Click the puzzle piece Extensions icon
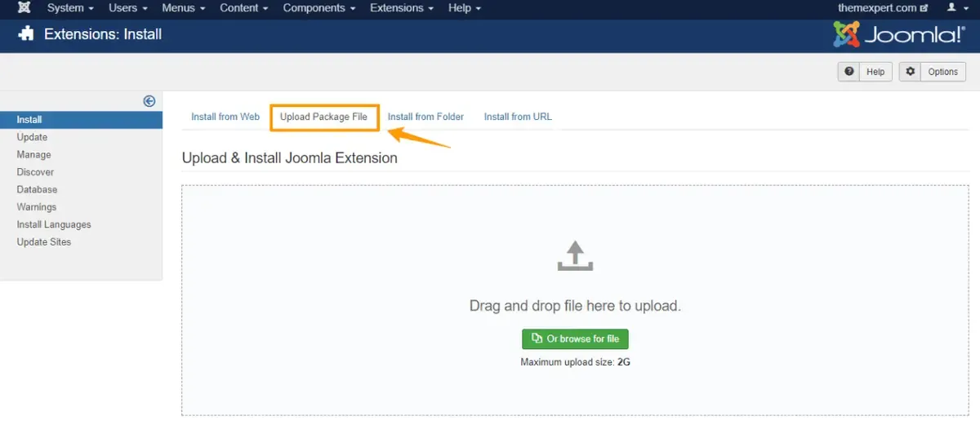The width and height of the screenshot is (980, 425). 27,34
